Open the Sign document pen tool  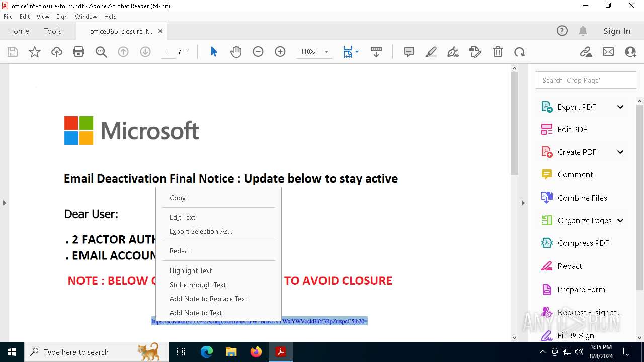click(x=453, y=52)
